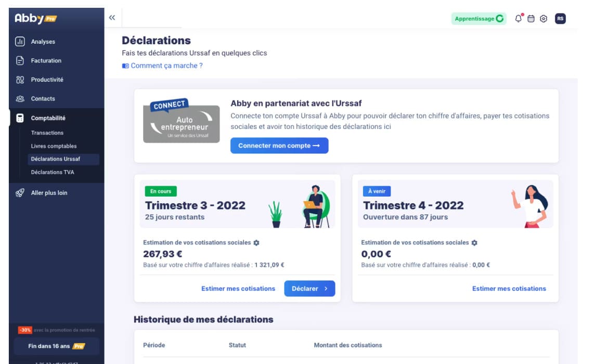Viewport: 593px width, 364px height.
Task: Click Trimestre 4 - 2022 heading
Action: tap(414, 205)
